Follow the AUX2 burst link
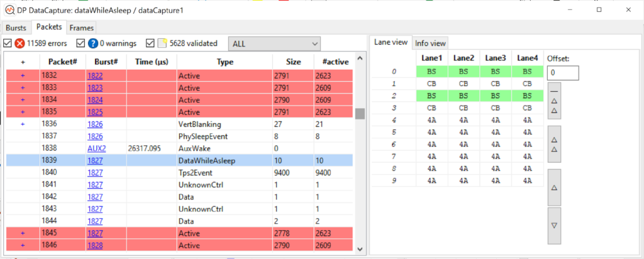Viewport: 644px width, 259px height. (97, 148)
